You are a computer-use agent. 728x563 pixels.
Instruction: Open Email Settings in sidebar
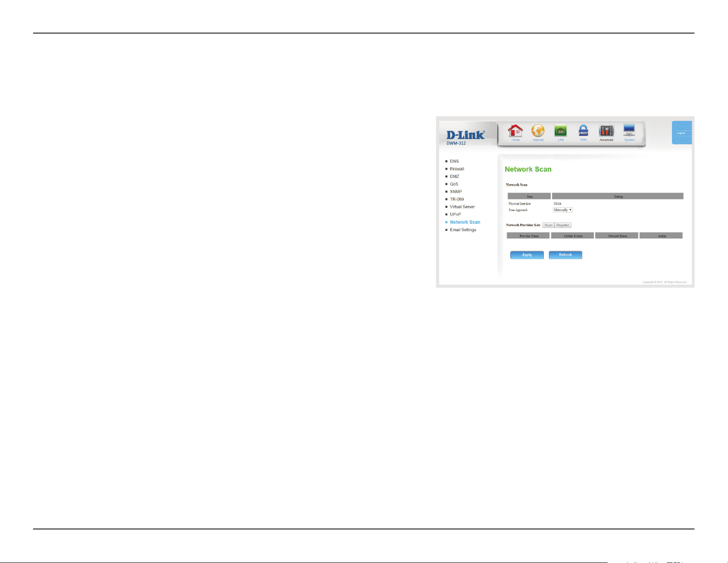[x=463, y=230]
